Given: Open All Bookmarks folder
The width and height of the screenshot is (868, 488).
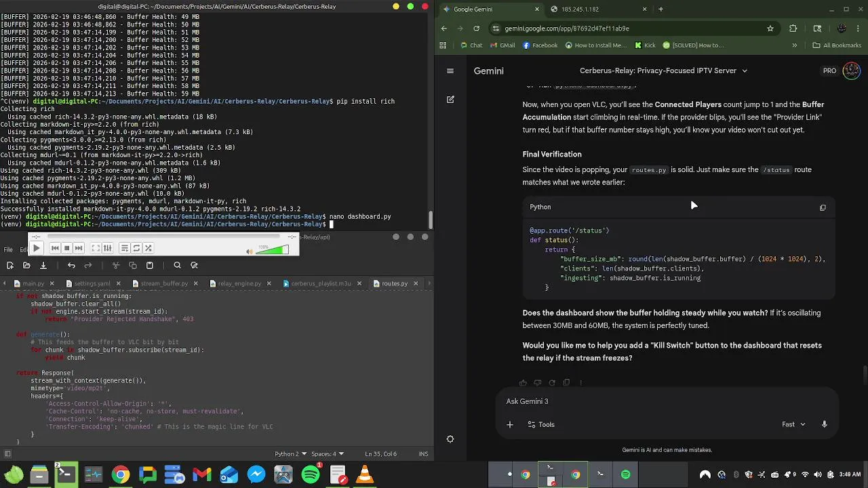Looking at the screenshot, I should 836,45.
